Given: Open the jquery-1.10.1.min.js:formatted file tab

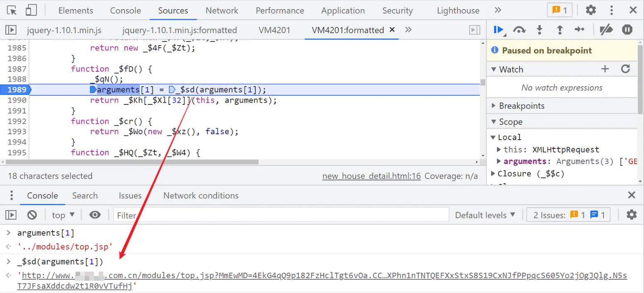Looking at the screenshot, I should tap(180, 30).
